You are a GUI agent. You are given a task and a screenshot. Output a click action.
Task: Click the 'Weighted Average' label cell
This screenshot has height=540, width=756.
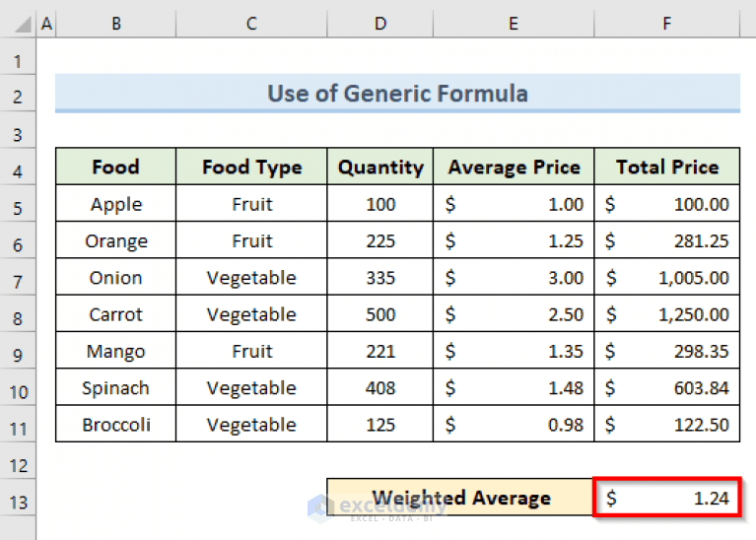pyautogui.click(x=460, y=497)
